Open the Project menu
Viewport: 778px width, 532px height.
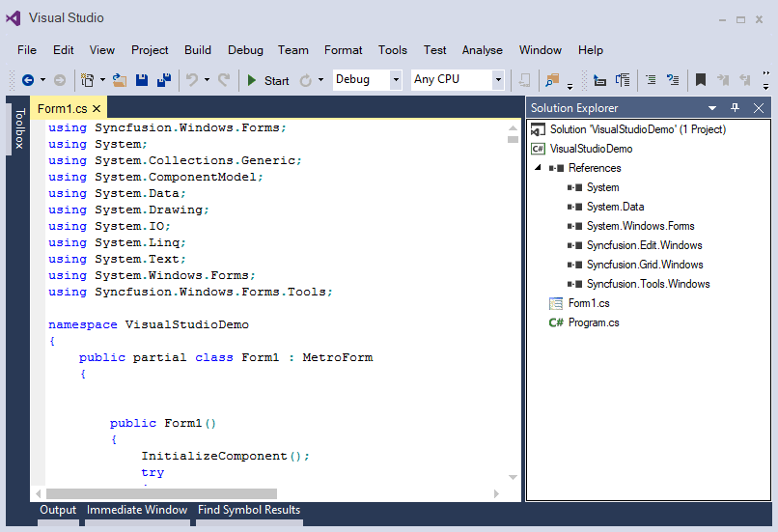point(150,50)
